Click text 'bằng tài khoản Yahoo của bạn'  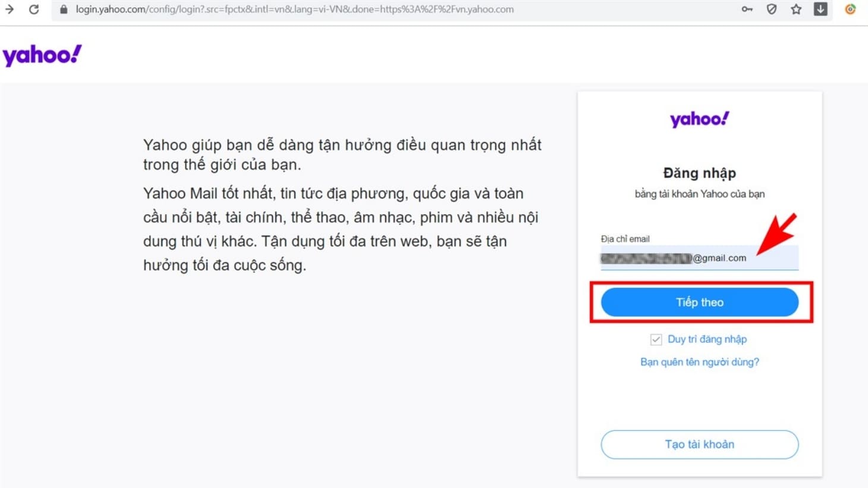[700, 194]
